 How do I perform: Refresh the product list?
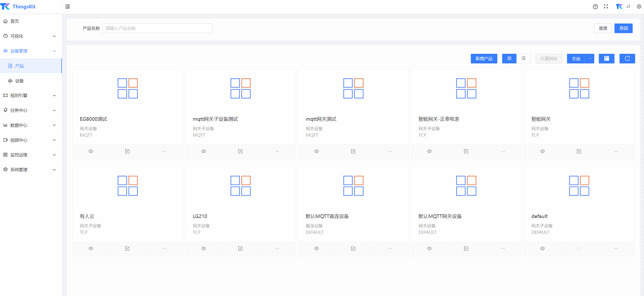(x=627, y=59)
